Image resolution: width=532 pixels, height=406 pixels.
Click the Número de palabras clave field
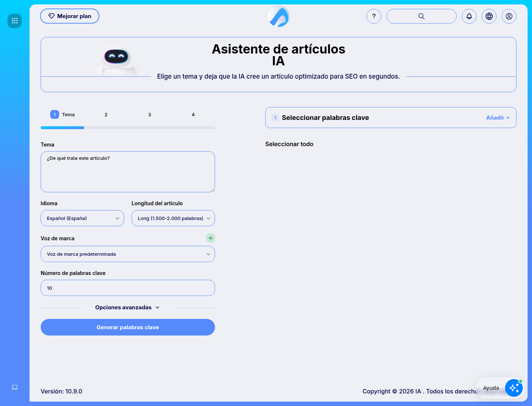coord(128,288)
